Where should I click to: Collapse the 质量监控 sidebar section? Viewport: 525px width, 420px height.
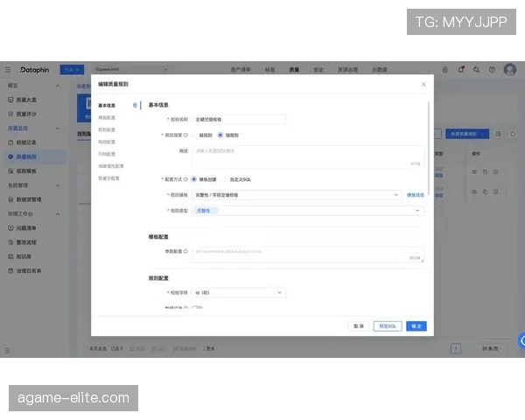(58, 129)
